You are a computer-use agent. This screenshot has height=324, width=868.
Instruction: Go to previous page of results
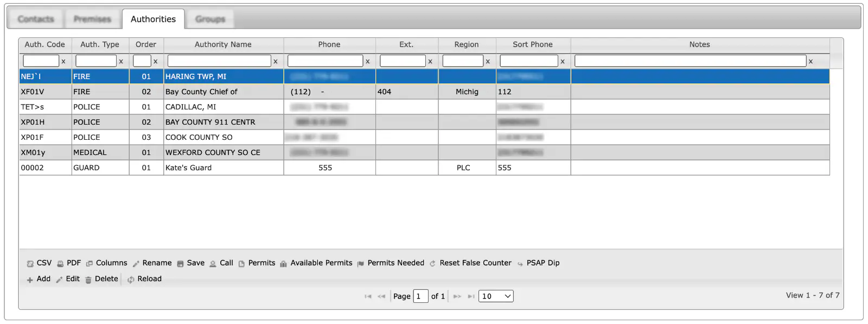click(381, 296)
